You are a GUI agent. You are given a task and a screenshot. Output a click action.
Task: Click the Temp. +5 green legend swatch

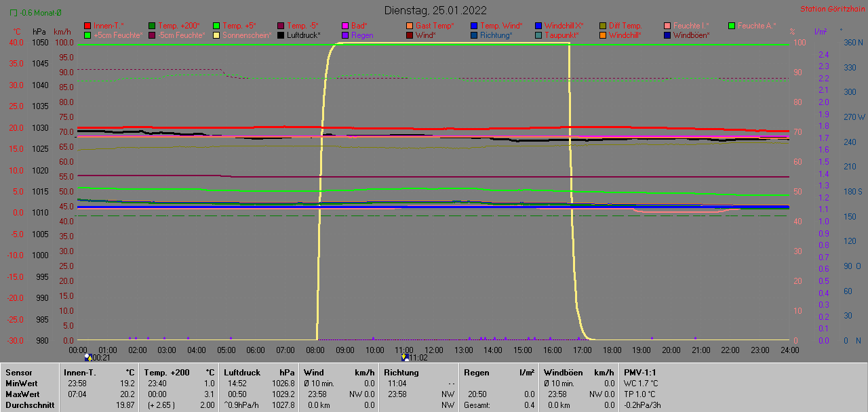pos(216,26)
